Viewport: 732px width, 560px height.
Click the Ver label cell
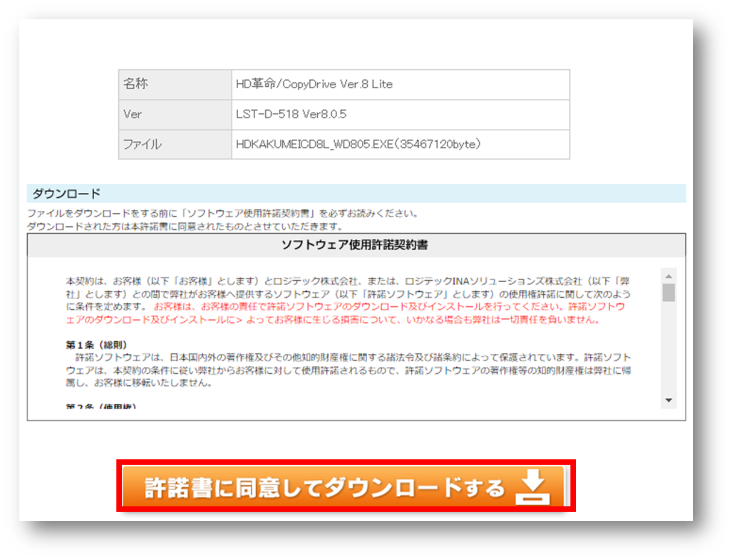(175, 115)
